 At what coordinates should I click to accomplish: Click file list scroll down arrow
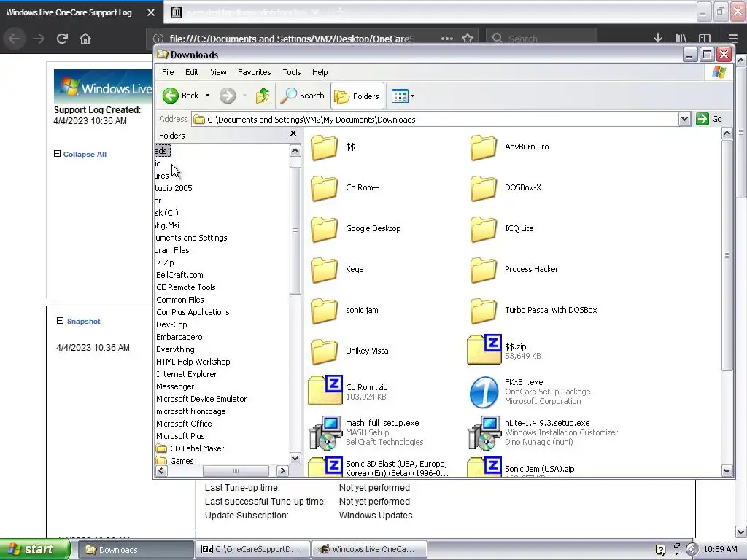(727, 471)
